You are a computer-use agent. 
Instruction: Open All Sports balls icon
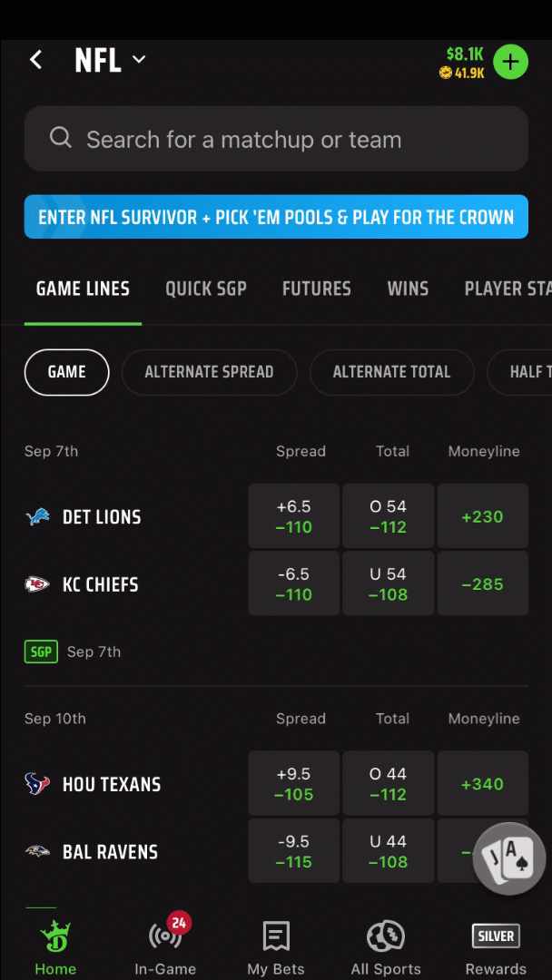[386, 936]
